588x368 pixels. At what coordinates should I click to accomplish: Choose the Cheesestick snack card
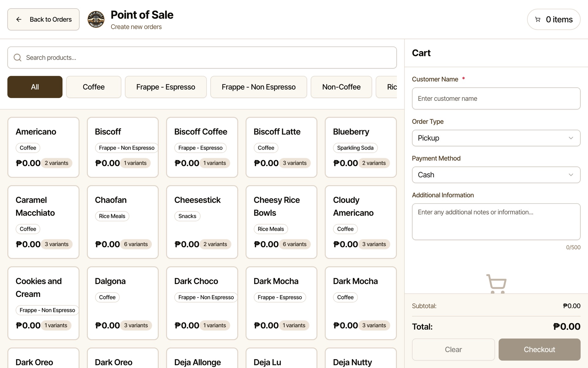click(x=202, y=222)
